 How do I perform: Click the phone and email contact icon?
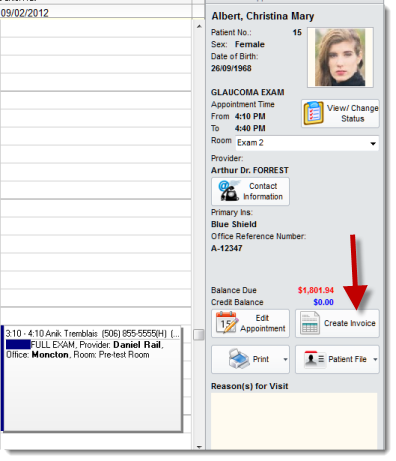(229, 191)
